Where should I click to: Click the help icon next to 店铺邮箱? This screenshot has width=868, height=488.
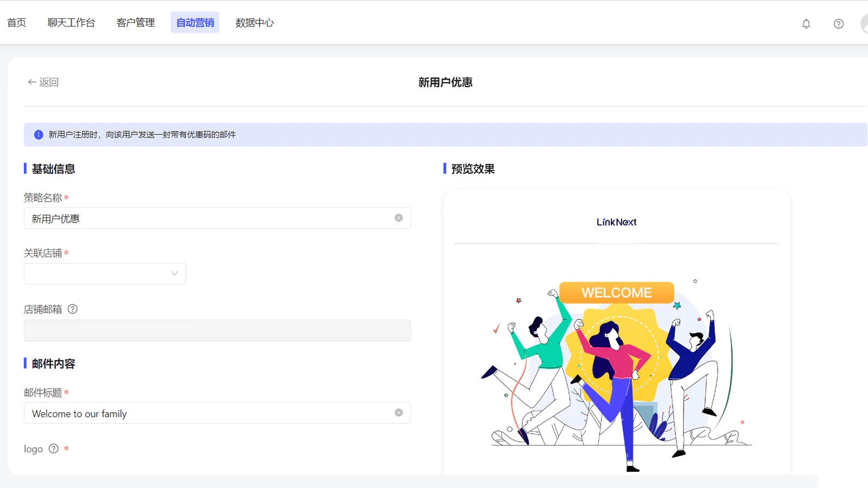pyautogui.click(x=73, y=309)
